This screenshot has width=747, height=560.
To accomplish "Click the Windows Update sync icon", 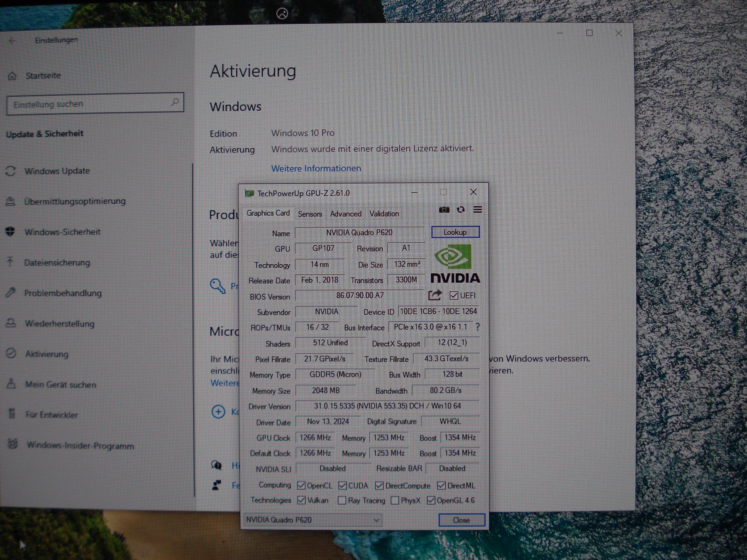I will [10, 171].
